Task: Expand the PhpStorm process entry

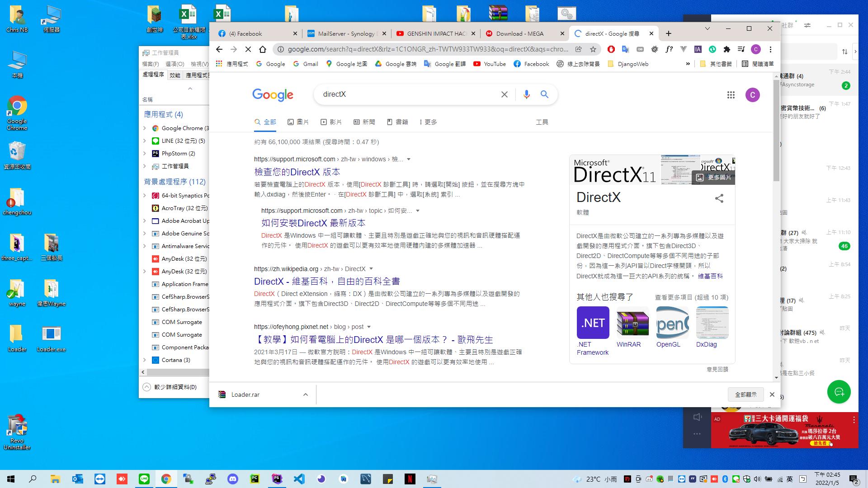Action: point(145,154)
